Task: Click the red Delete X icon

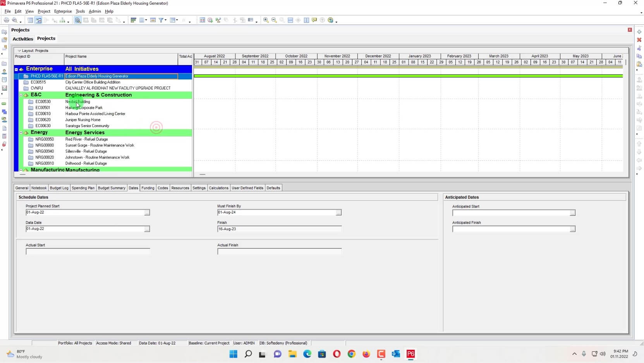Action: [x=639, y=40]
